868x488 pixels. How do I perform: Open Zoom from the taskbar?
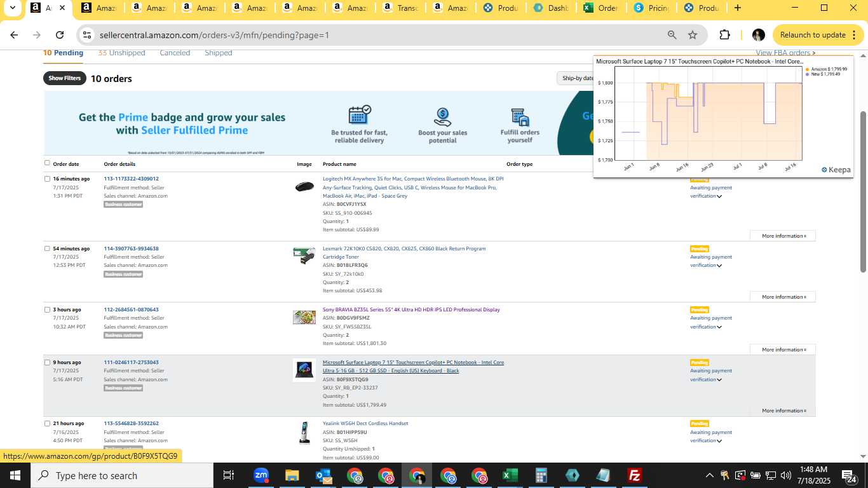(261, 475)
